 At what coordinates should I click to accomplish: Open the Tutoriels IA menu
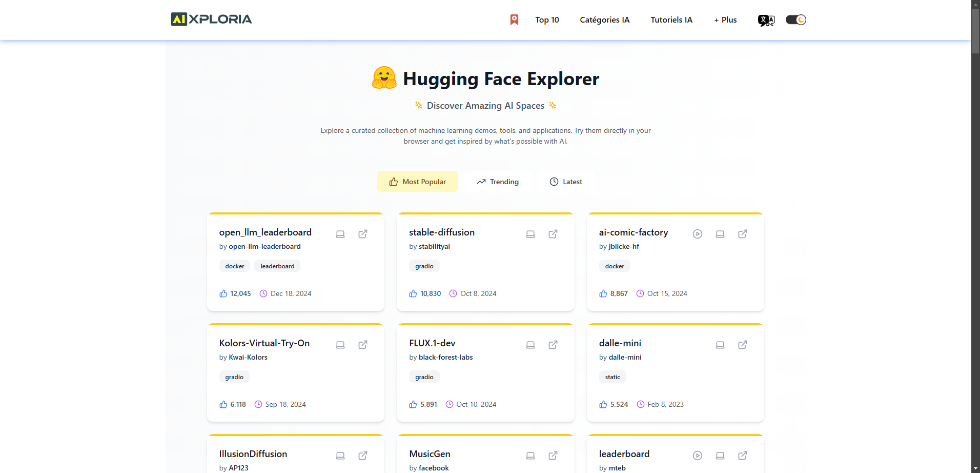(671, 19)
